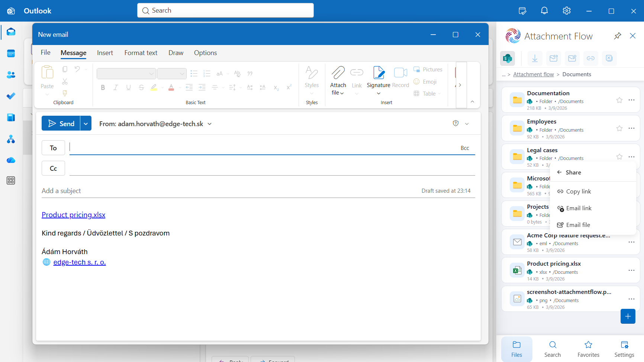Favorite the Documentation folder with its star

[x=619, y=100]
